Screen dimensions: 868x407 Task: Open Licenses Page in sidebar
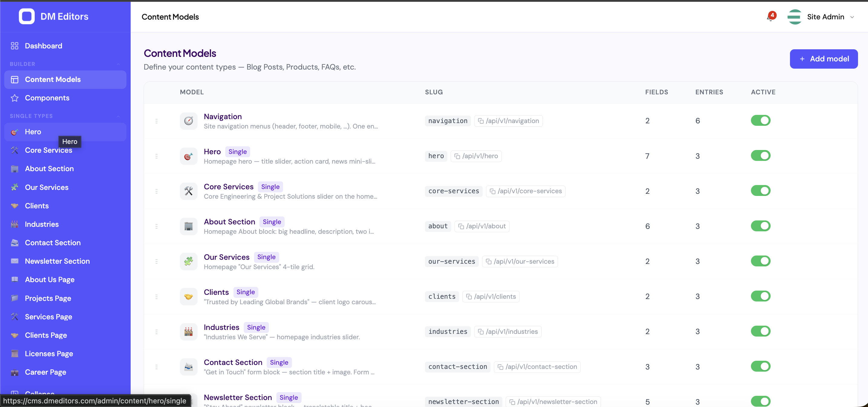pyautogui.click(x=65, y=354)
